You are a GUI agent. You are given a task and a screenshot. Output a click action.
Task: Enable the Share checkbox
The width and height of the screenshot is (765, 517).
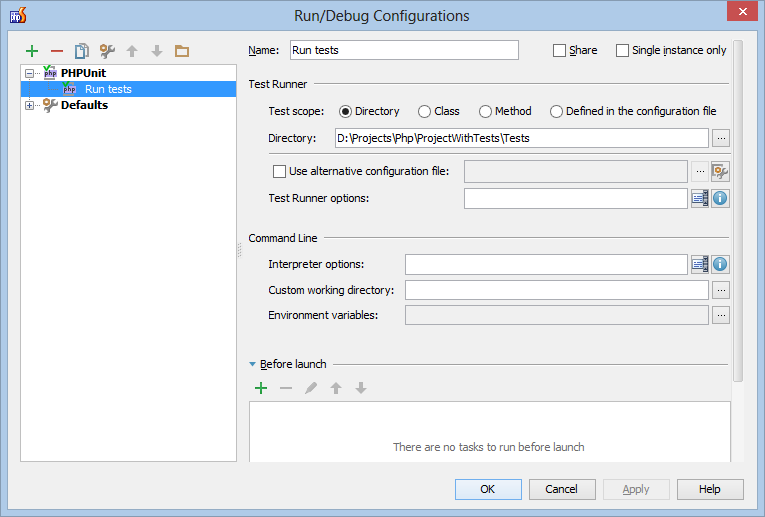(559, 50)
